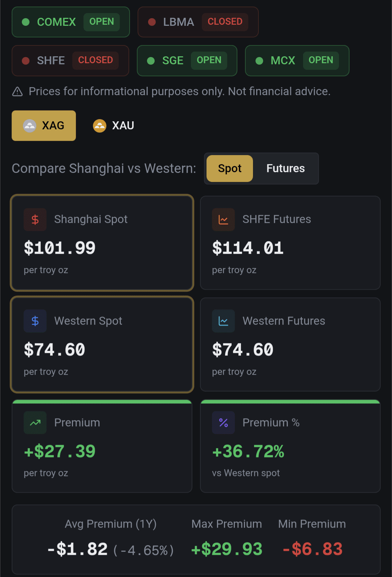This screenshot has width=392, height=577.
Task: Select the XAG silver tab
Action: point(44,126)
